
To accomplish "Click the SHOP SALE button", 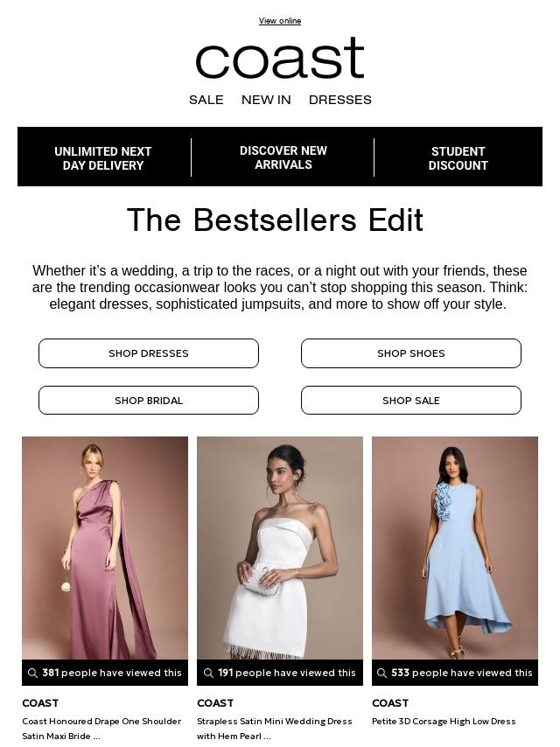I will (411, 401).
